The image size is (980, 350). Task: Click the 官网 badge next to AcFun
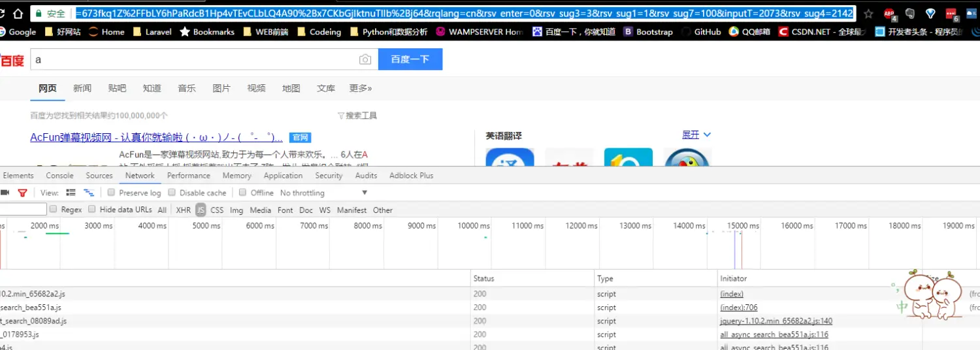pos(300,138)
